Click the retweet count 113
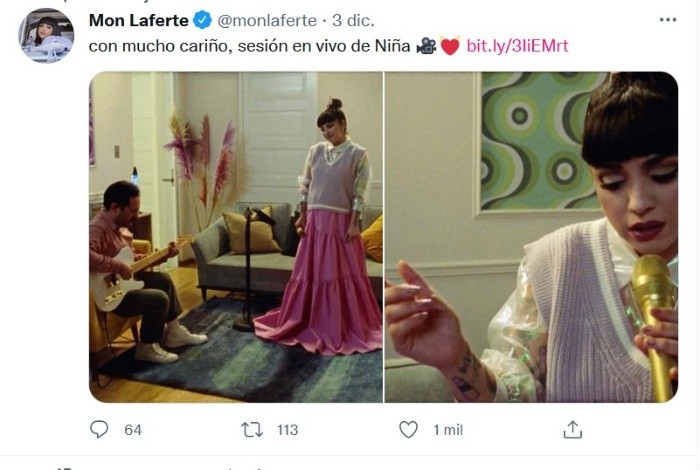The height and width of the screenshot is (470, 700). pyautogui.click(x=287, y=430)
